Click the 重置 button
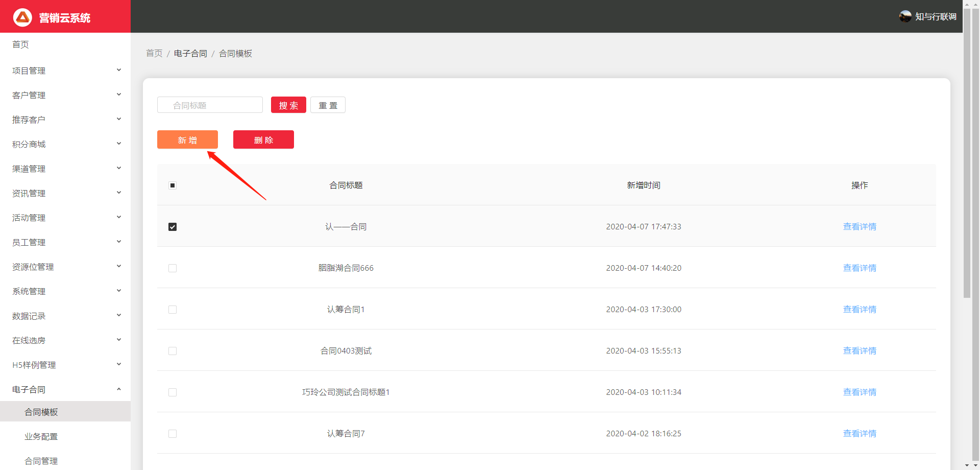The image size is (980, 470). click(328, 105)
